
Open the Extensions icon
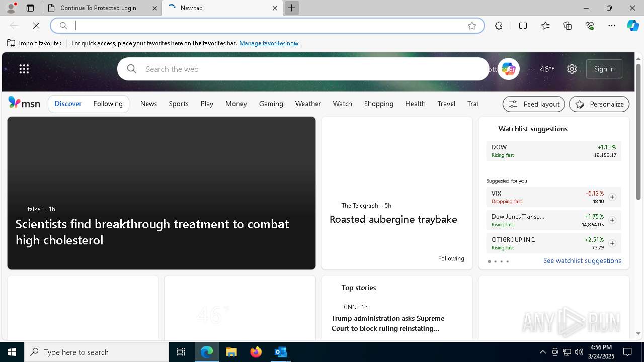[x=499, y=26]
